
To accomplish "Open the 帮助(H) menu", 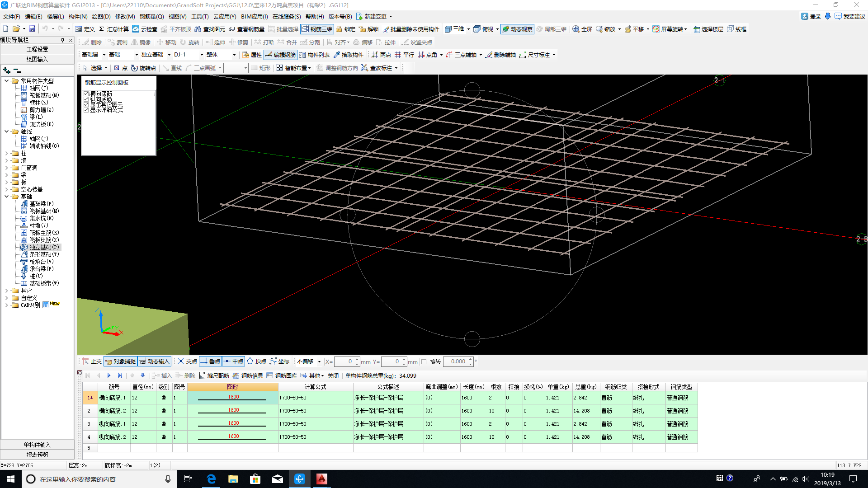I will click(315, 16).
